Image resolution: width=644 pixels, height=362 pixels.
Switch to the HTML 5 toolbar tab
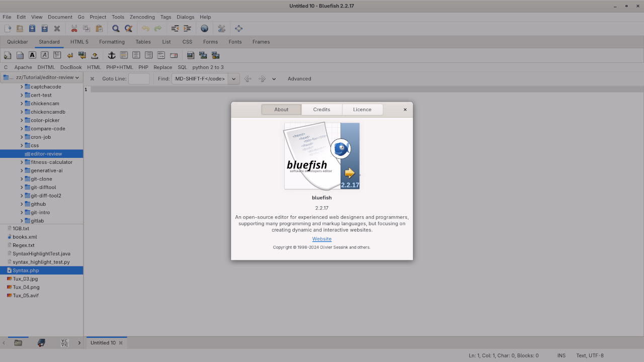[79, 42]
